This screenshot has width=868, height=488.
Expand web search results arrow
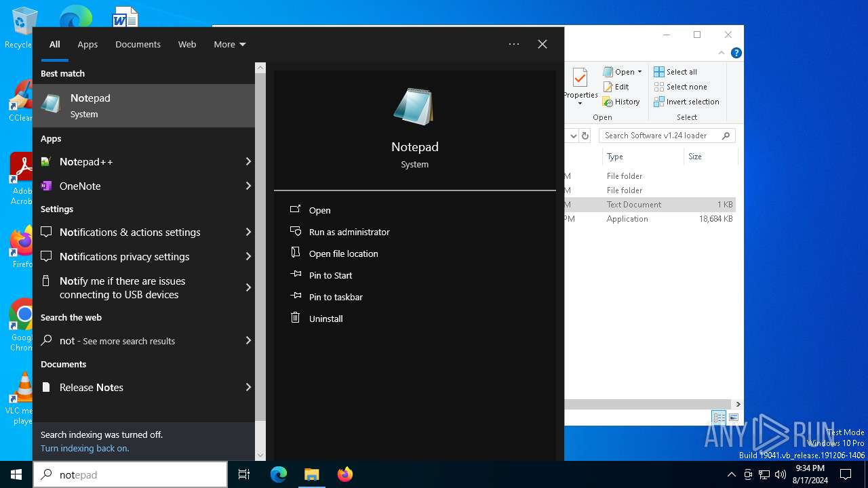click(x=248, y=340)
